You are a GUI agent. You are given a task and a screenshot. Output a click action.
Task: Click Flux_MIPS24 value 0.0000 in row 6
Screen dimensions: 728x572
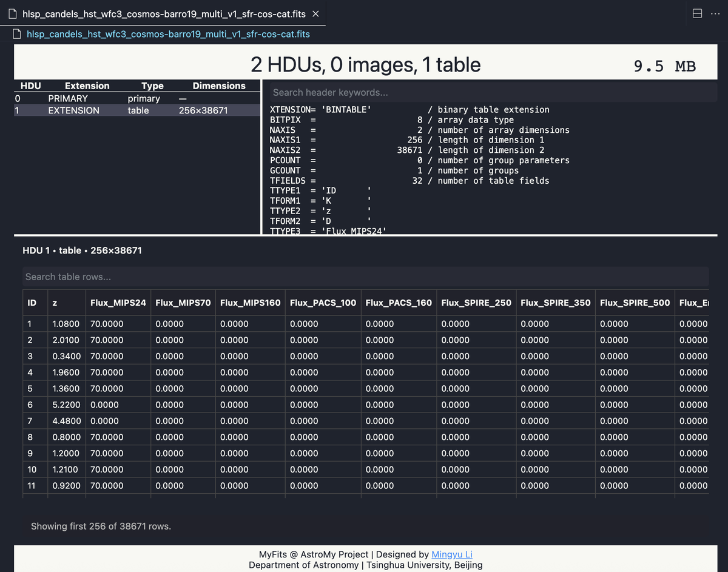click(104, 405)
